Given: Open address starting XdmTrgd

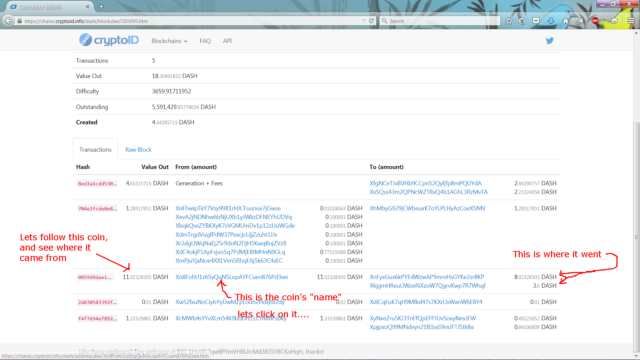Looking at the screenshot, I should coord(226,234).
